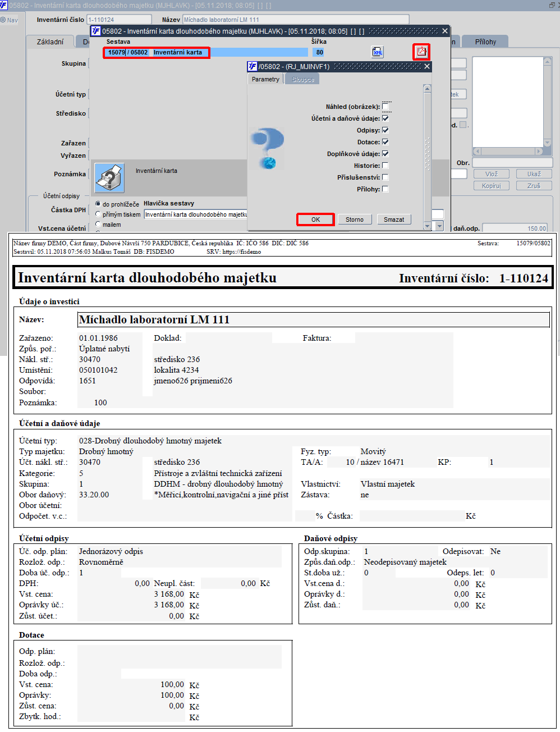
Task: Click the Smazat button
Action: [394, 219]
